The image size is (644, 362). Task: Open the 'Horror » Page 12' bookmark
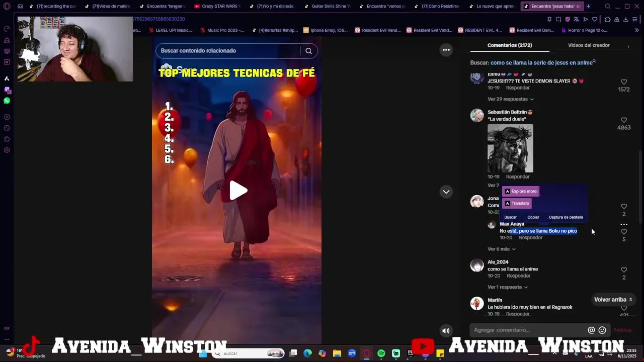(x=584, y=30)
